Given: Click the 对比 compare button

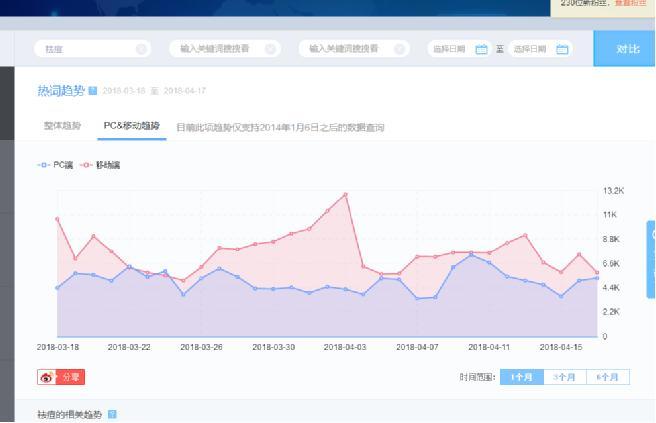Looking at the screenshot, I should tap(626, 49).
